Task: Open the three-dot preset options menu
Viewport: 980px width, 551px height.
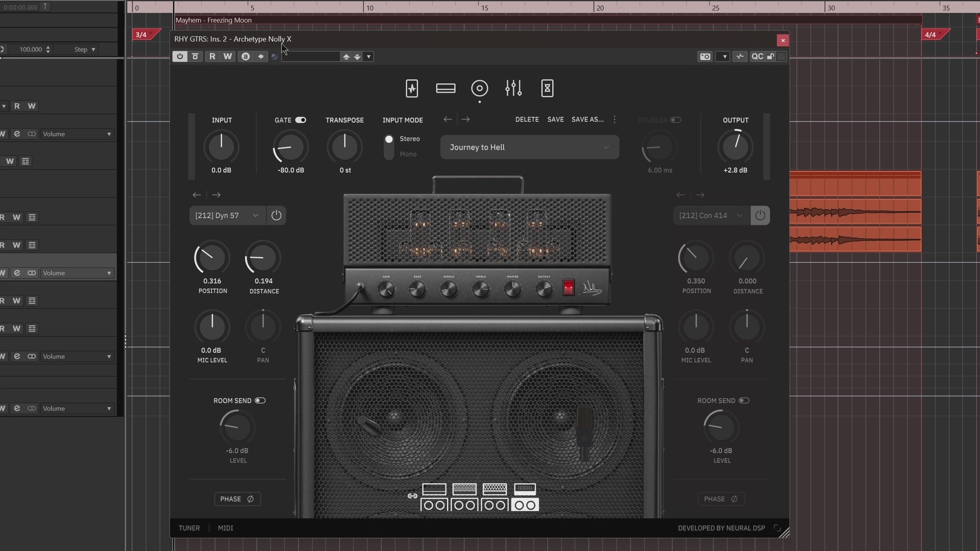Action: click(x=615, y=119)
